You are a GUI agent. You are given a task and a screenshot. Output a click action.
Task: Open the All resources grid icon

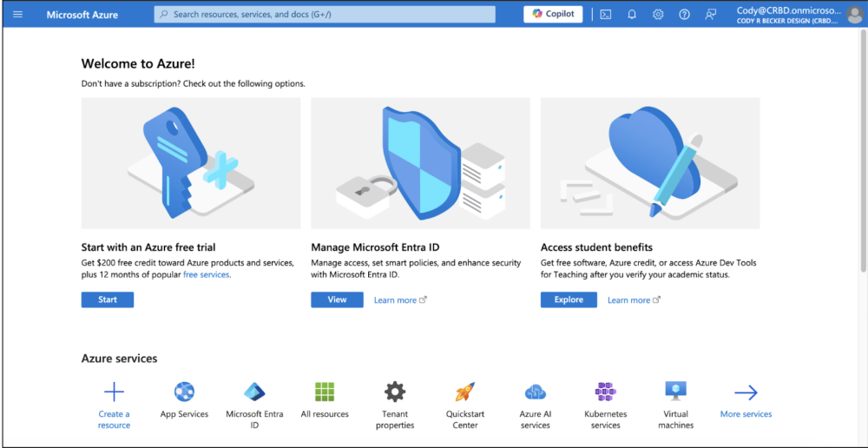325,392
